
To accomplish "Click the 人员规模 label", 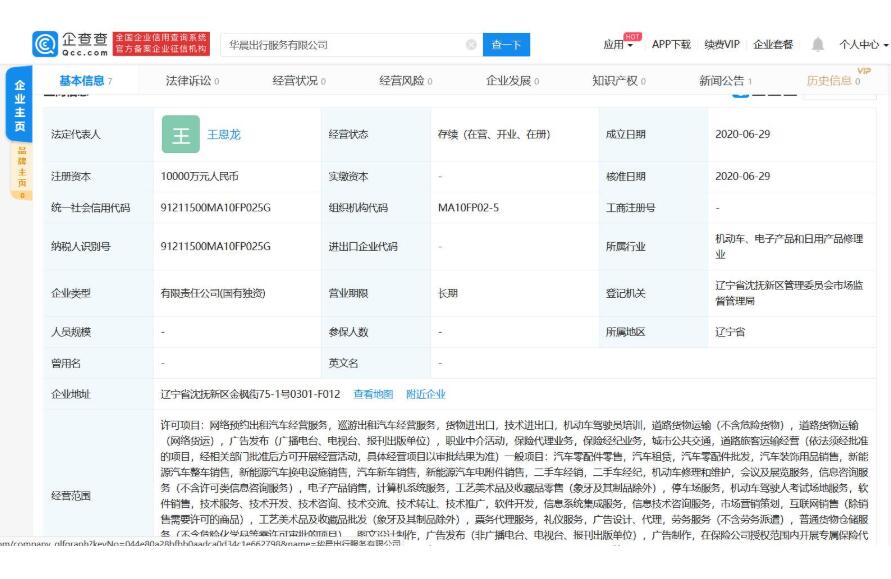I will (x=70, y=332).
